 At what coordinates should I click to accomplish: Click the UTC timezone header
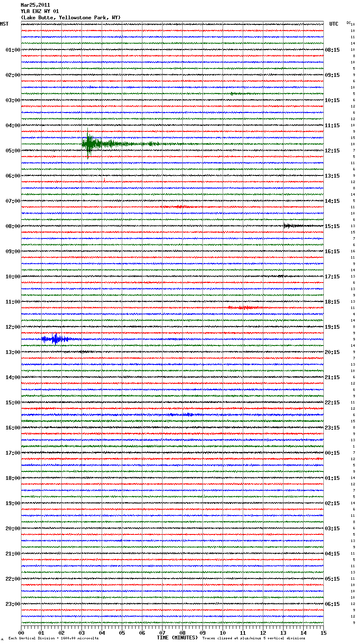coord(334,24)
